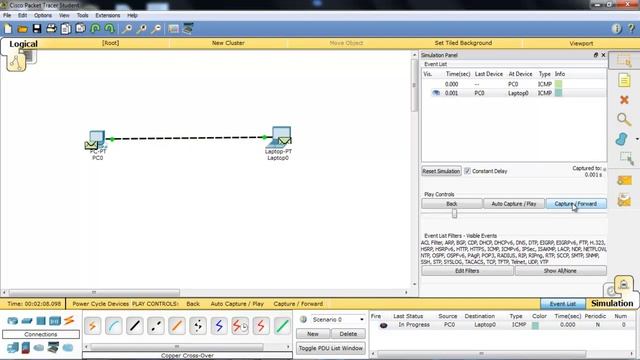The width and height of the screenshot is (640, 360).
Task: Click Set Tiled Background in yellow bar
Action: [463, 43]
